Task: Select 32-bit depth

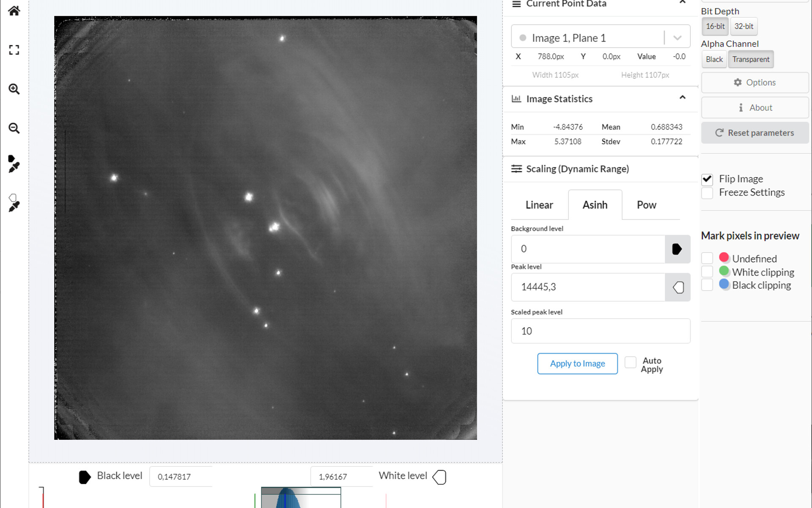Action: [x=743, y=26]
